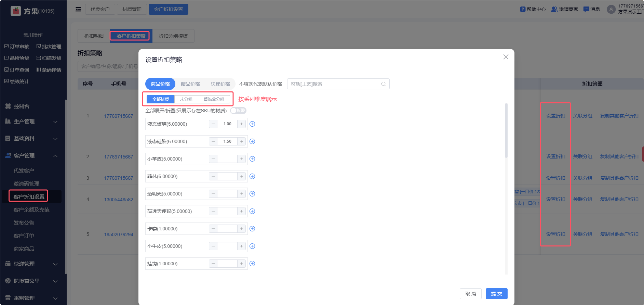Click the 提交 submit button
The image size is (644, 305).
tap(496, 294)
